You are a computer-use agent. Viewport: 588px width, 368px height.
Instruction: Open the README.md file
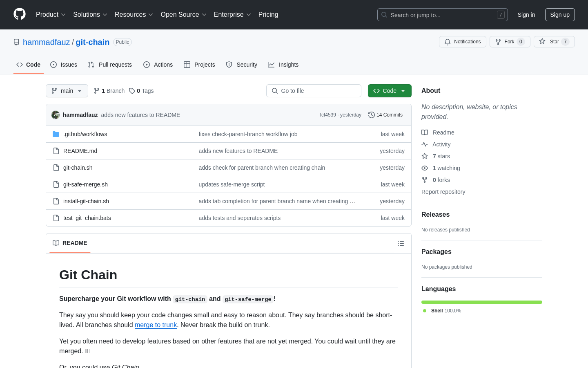click(x=80, y=151)
